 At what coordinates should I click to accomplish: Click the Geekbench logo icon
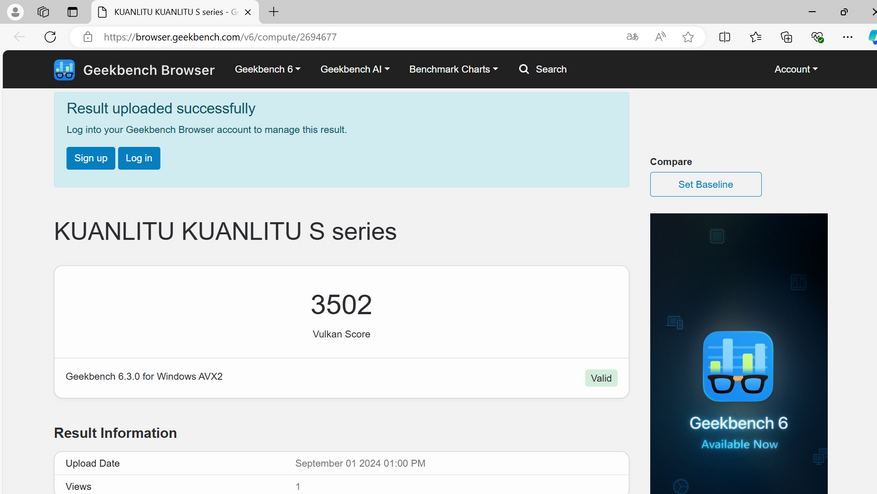pos(64,70)
